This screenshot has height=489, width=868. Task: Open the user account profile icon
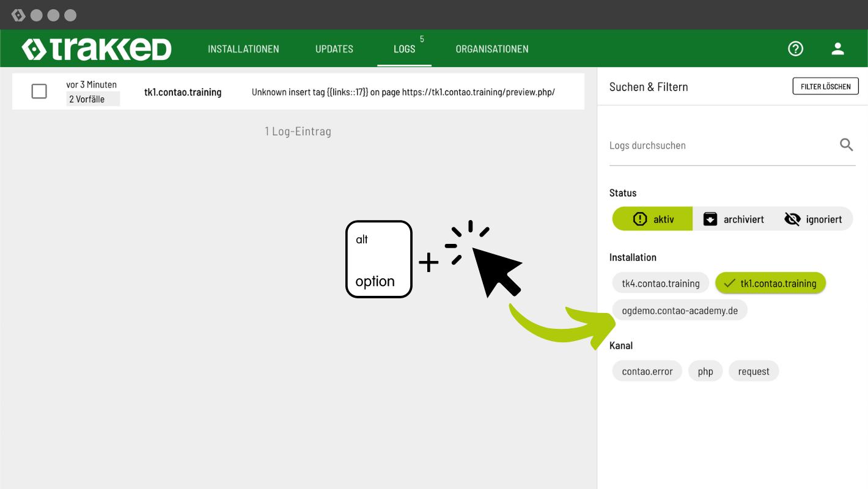pyautogui.click(x=837, y=49)
